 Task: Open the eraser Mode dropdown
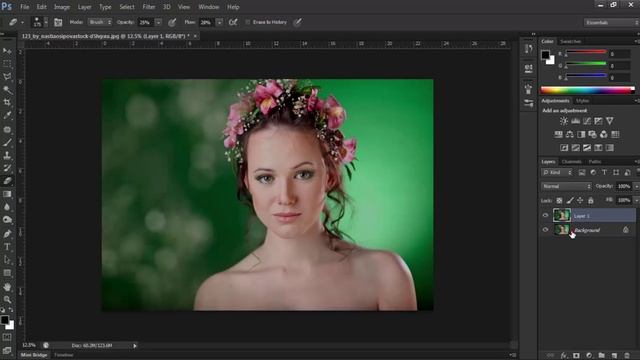[100, 22]
